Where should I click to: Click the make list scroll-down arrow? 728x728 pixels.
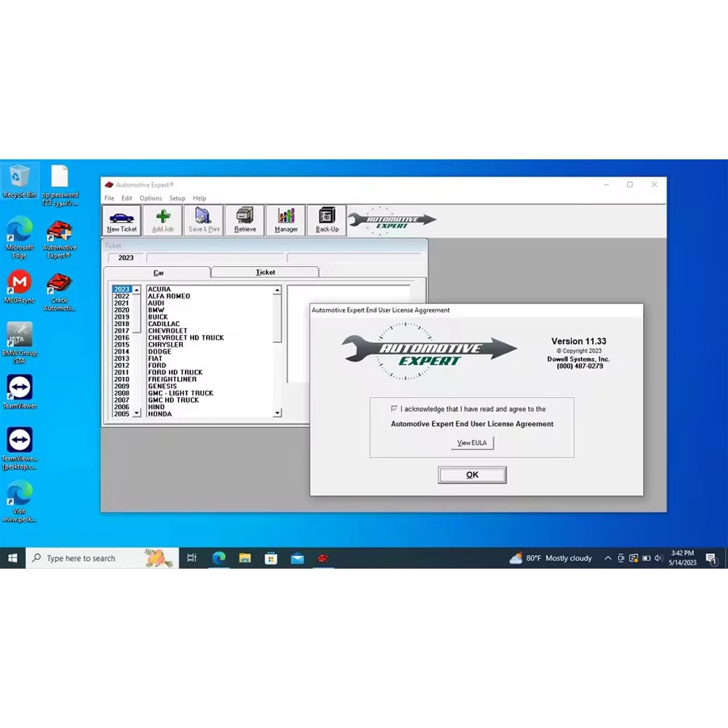coord(277,413)
